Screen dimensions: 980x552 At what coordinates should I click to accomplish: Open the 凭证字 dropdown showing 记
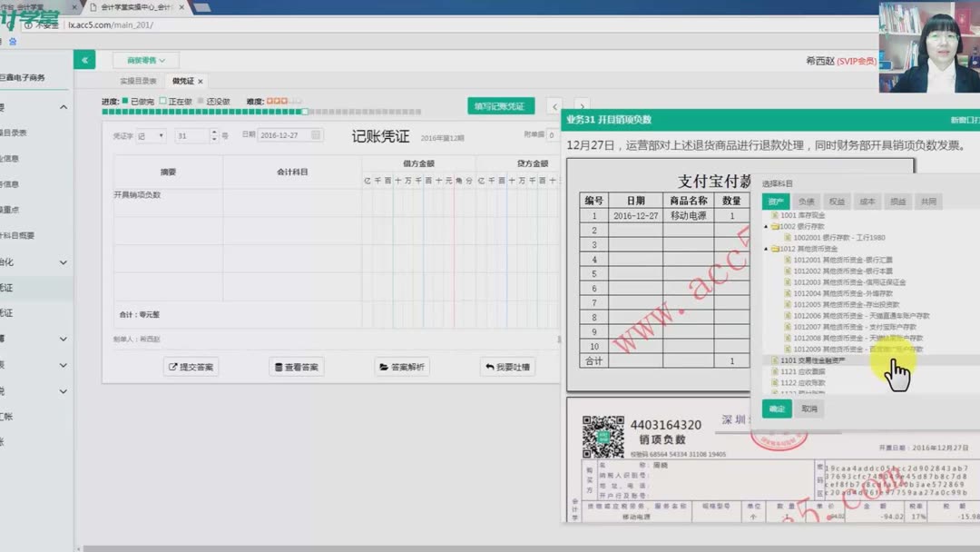151,133
